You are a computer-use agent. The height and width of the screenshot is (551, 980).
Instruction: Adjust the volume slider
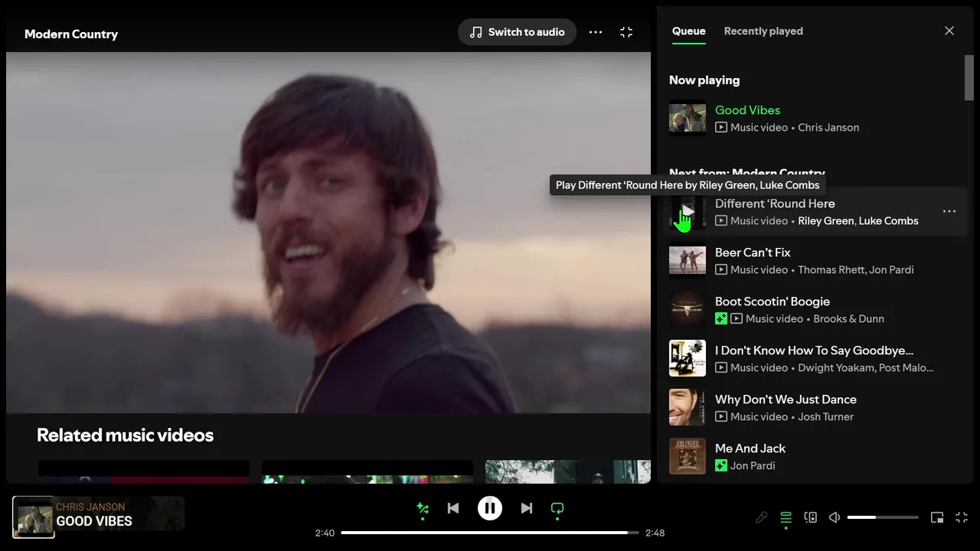883,517
